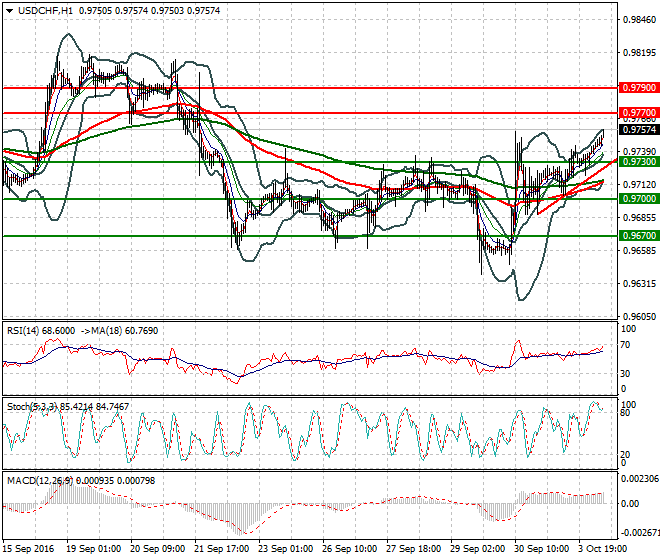Click the 0.98460 value on price scale
Viewport: 660px width, 560px height.
[639, 20]
